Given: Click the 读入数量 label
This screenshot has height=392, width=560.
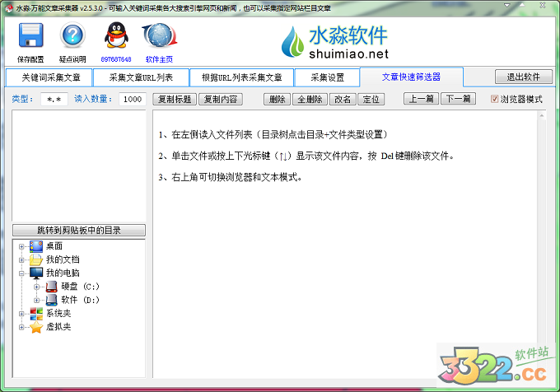Looking at the screenshot, I should [x=93, y=99].
